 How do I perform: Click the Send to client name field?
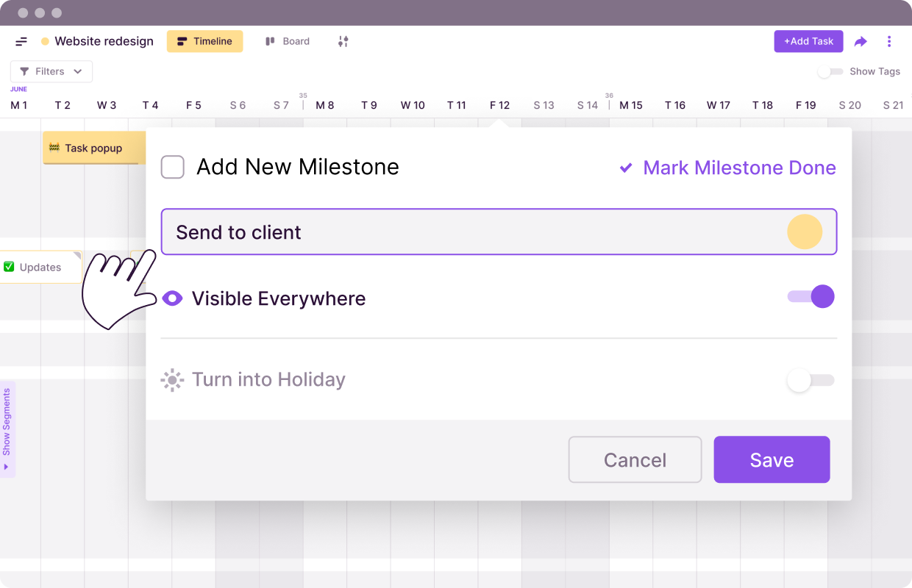click(471, 232)
